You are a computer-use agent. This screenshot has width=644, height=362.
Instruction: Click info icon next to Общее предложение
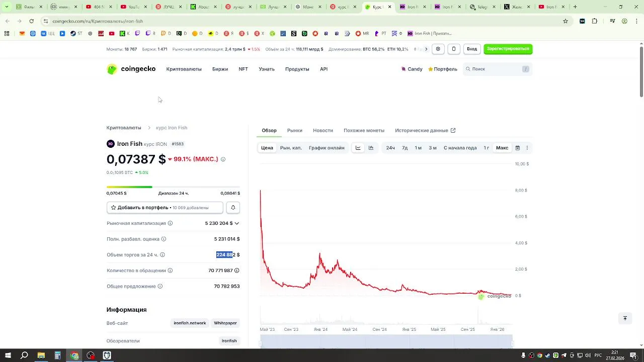[160, 287]
